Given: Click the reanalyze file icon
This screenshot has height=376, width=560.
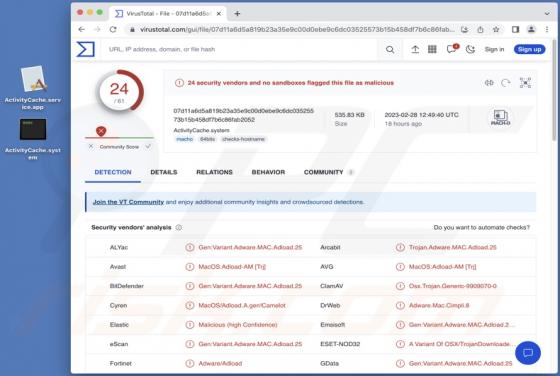Looking at the screenshot, I should point(505,83).
